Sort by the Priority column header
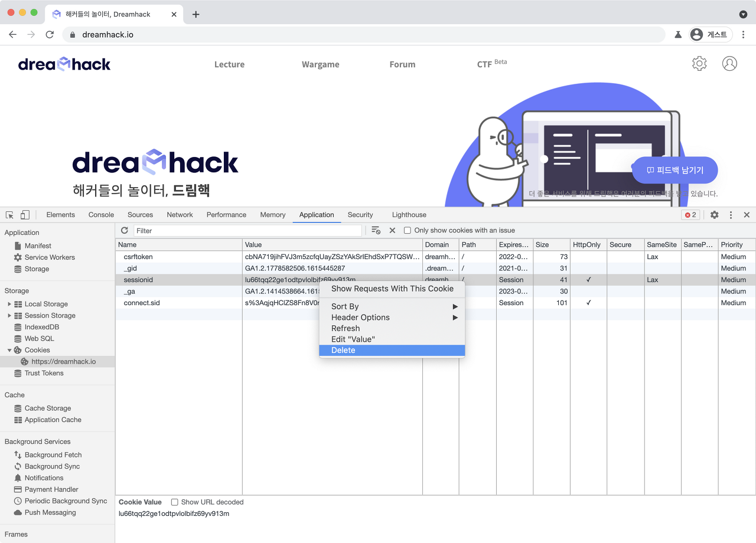 click(x=737, y=245)
